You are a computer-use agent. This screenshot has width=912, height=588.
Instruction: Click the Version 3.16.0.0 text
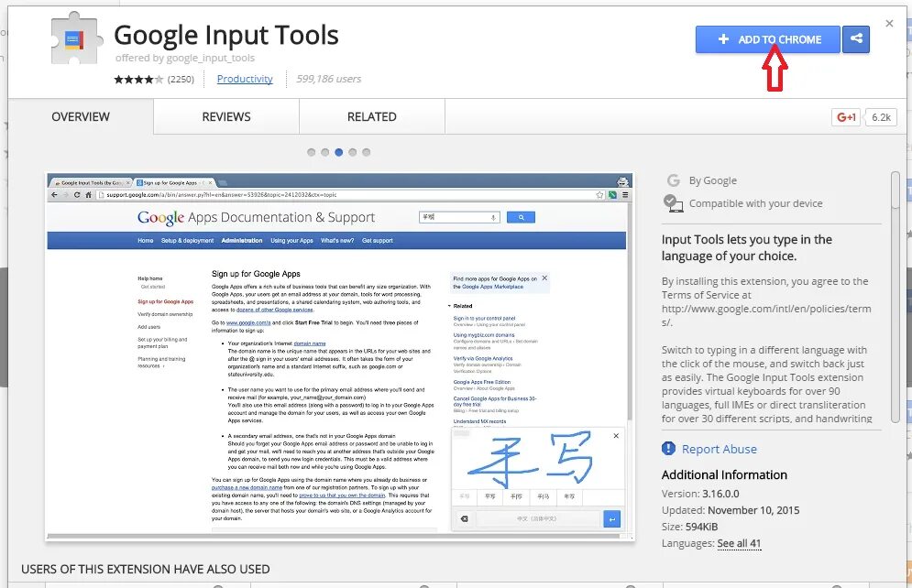tap(700, 494)
